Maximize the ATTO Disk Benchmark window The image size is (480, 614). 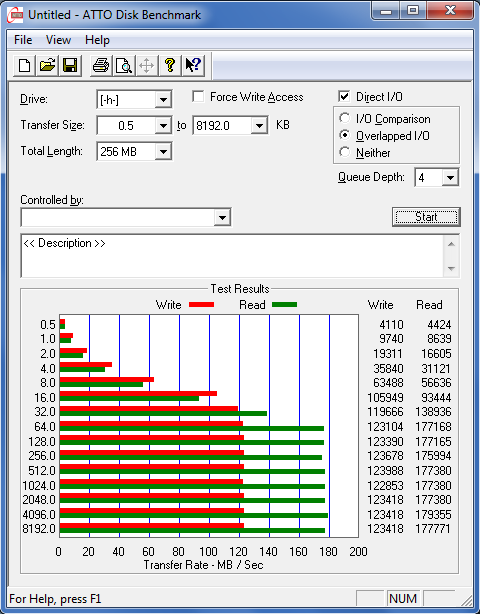(x=413, y=11)
